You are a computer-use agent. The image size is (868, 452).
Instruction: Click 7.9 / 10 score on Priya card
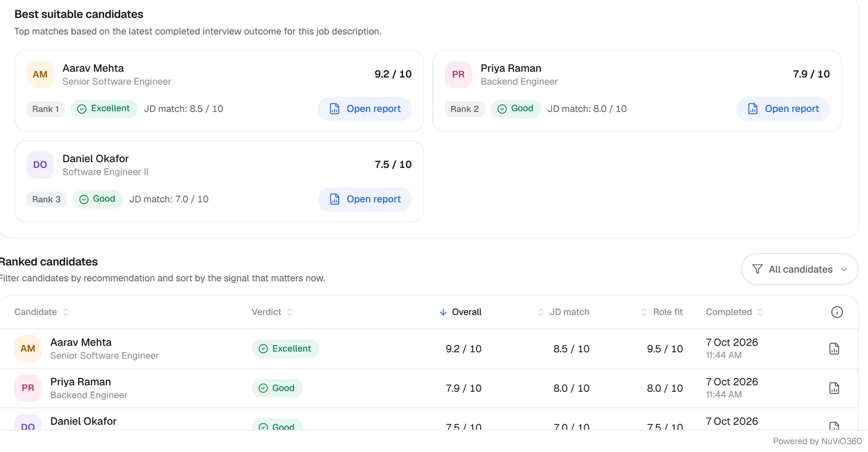811,74
